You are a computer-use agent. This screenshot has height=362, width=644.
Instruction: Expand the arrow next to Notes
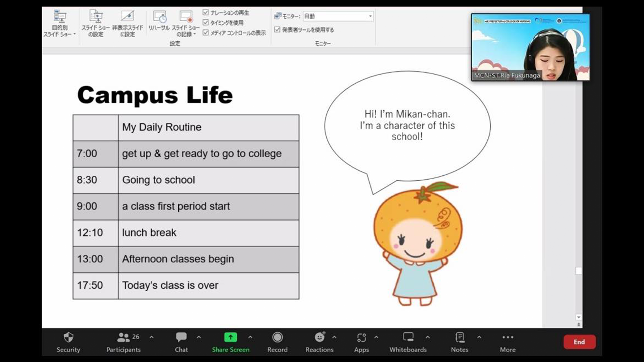coord(479,337)
